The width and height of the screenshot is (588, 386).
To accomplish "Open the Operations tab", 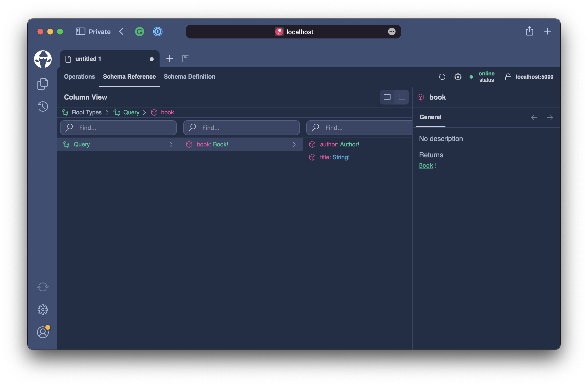I will coord(80,76).
